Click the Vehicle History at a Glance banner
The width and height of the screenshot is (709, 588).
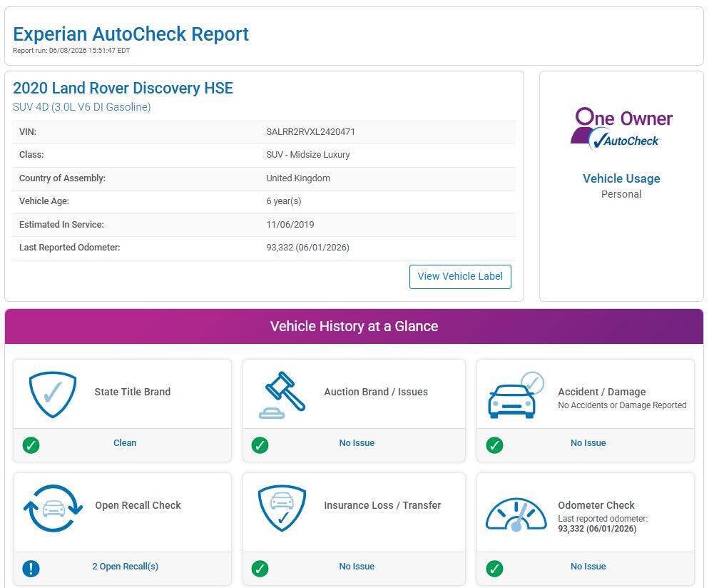[354, 326]
